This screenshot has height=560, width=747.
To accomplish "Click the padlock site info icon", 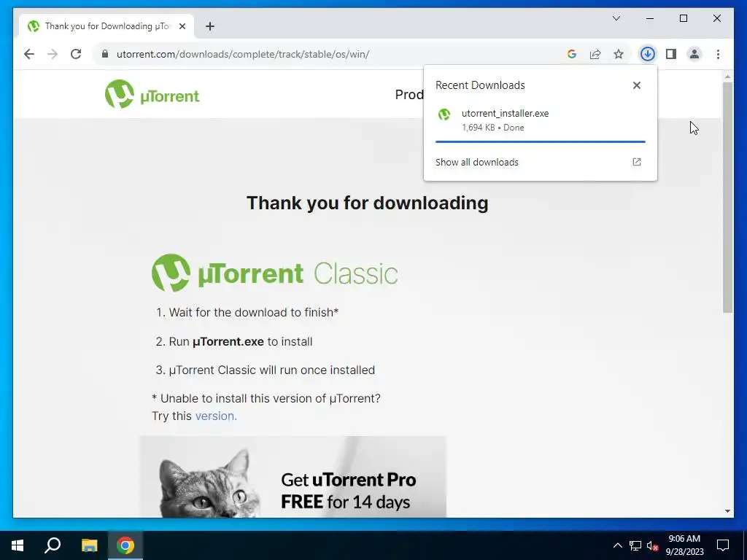I will click(105, 54).
